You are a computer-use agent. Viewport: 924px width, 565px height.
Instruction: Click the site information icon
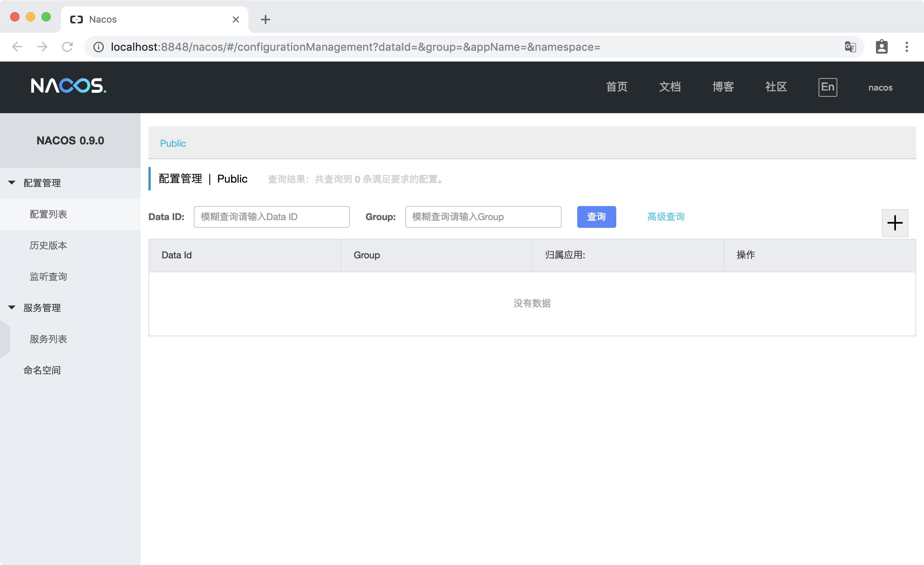tap(99, 47)
